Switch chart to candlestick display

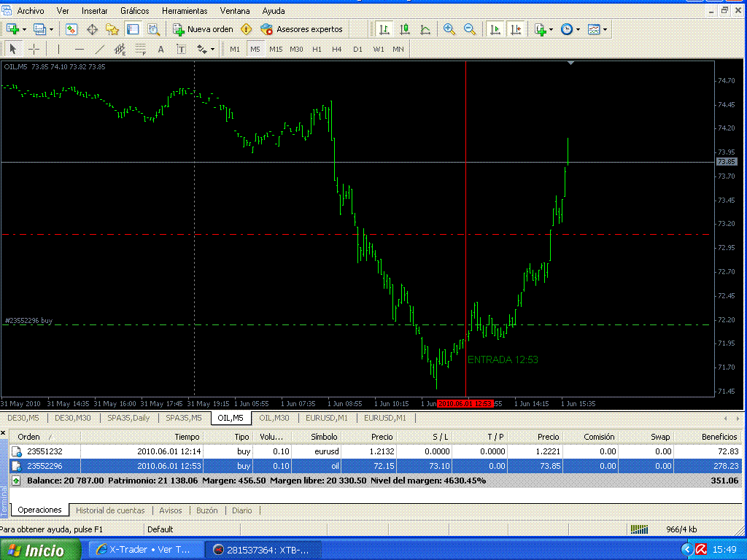pyautogui.click(x=405, y=29)
